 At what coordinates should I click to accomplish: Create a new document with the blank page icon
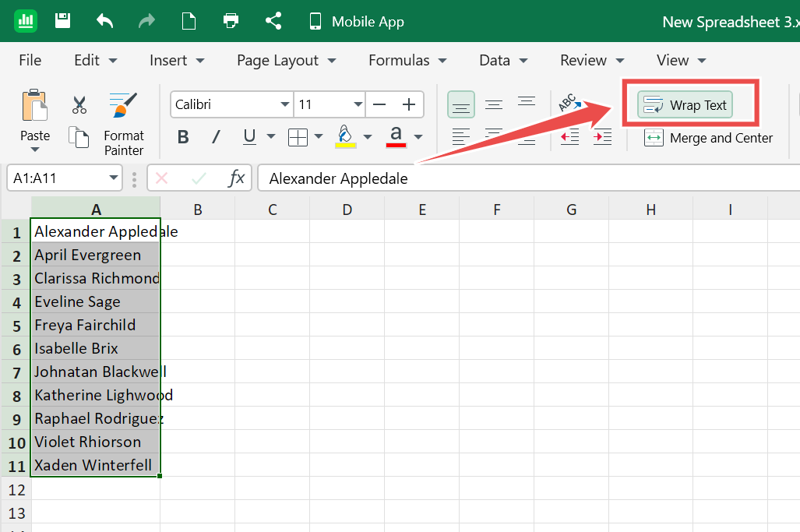[x=189, y=21]
